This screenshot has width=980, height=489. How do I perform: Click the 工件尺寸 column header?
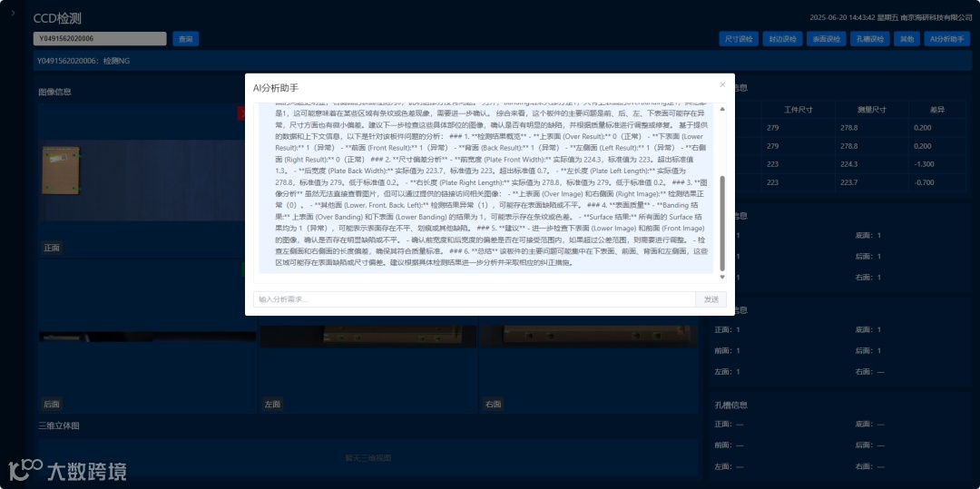[x=799, y=109]
